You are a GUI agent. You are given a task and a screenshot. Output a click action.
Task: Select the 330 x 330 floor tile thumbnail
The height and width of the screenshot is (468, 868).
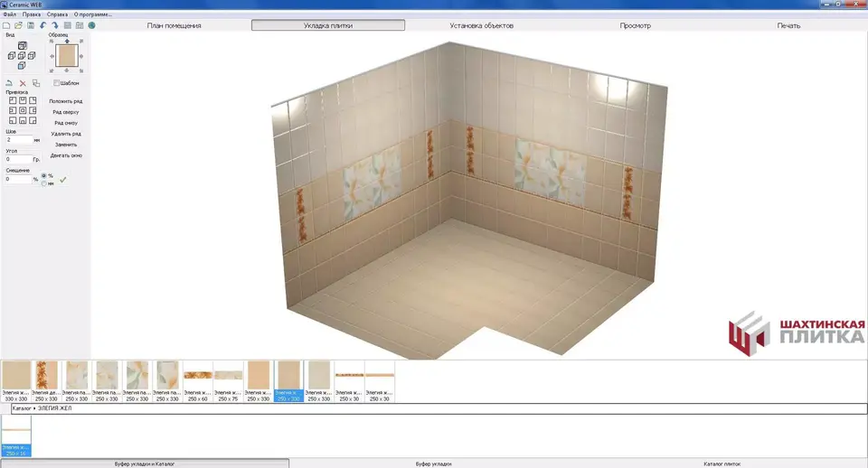coord(16,381)
